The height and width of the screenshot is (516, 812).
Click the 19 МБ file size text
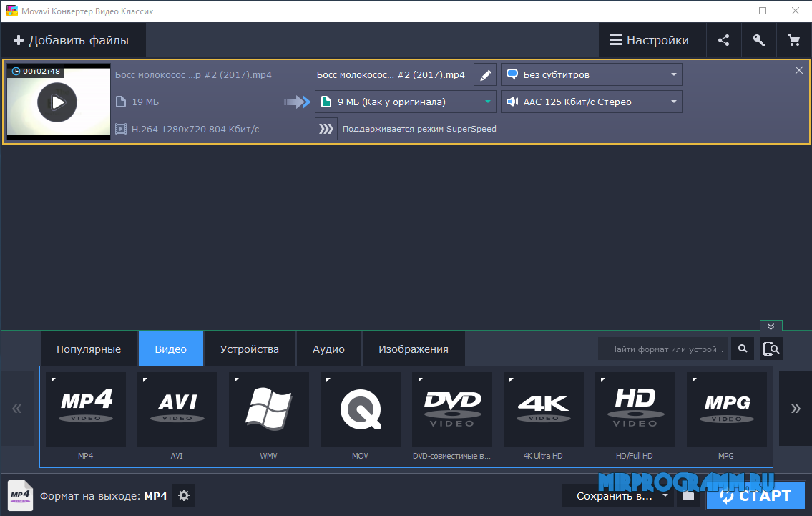[145, 102]
